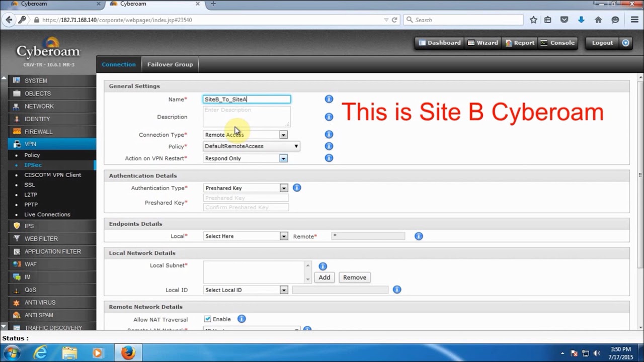Switch to Failover Group tab
The image size is (644, 362).
point(170,64)
